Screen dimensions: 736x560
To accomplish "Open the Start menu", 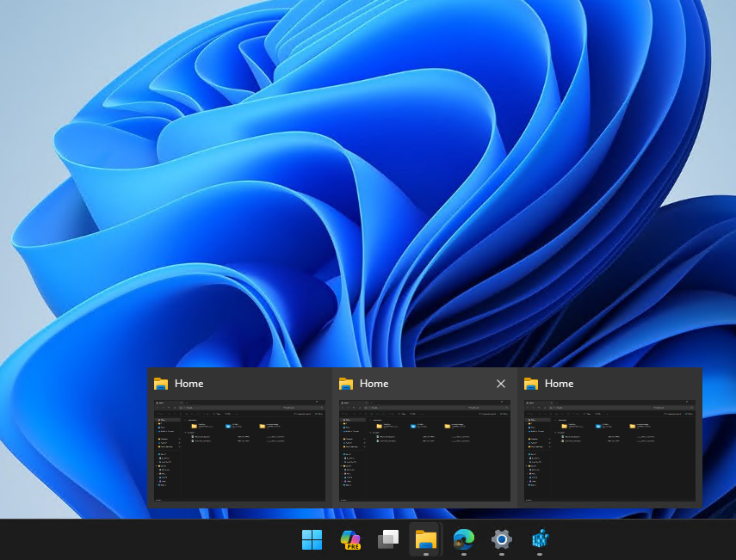I will click(x=311, y=540).
